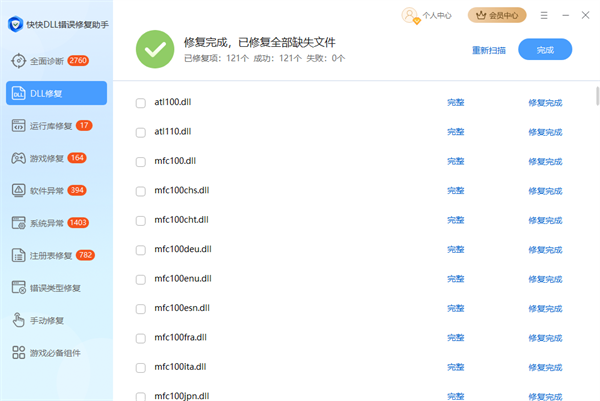Click the 完成 blue button
Image resolution: width=600 pixels, height=401 pixels.
pos(545,50)
